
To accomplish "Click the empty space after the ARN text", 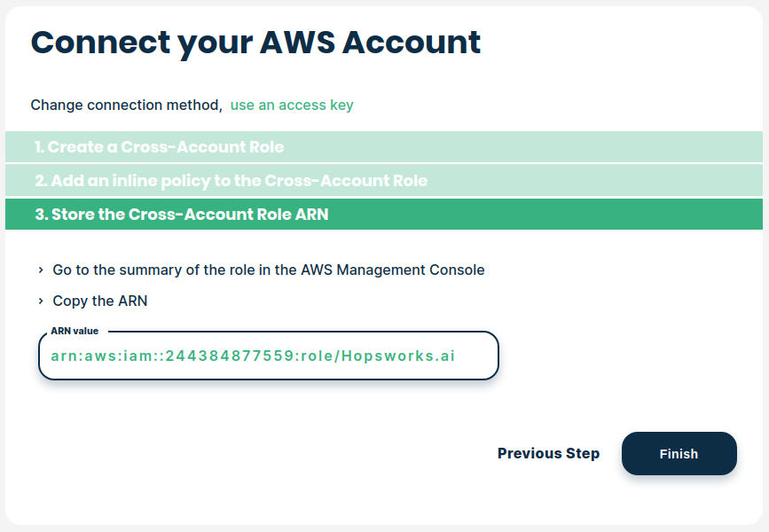I will [x=476, y=356].
